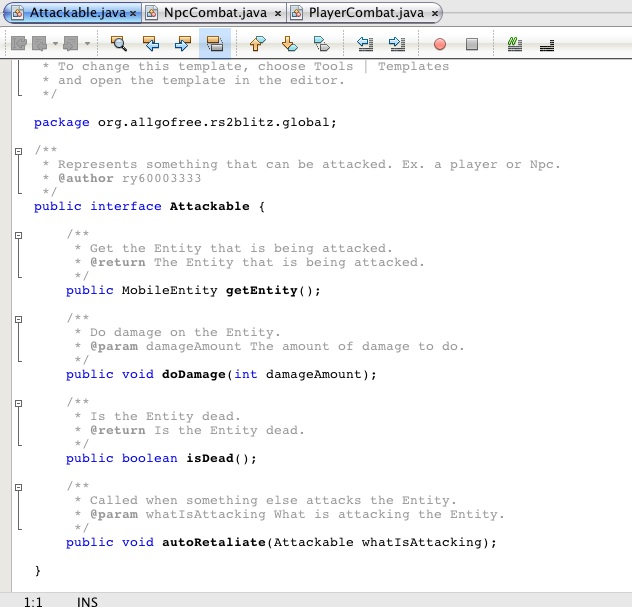Click the closing brace of the interface
This screenshot has height=607, width=632.
click(x=37, y=570)
